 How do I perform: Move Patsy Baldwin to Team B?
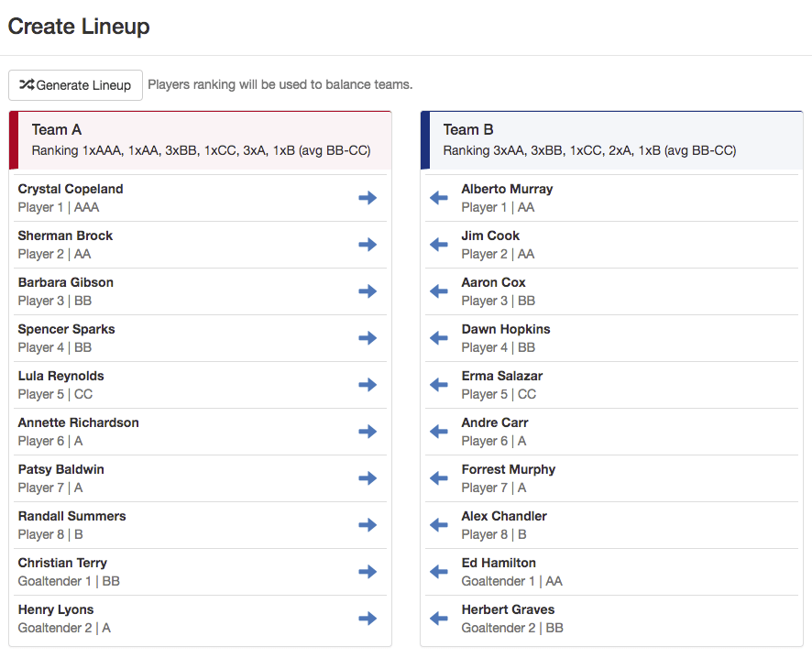pos(368,477)
